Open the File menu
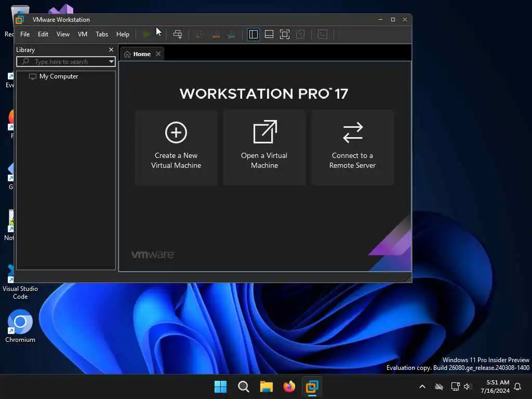 tap(25, 34)
